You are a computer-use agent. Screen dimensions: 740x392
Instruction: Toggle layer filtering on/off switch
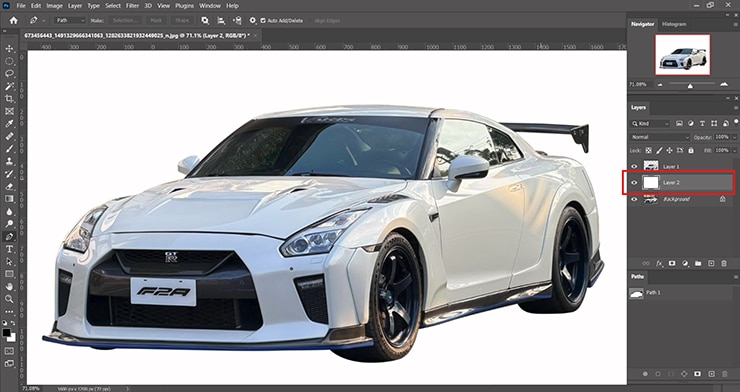coord(736,122)
